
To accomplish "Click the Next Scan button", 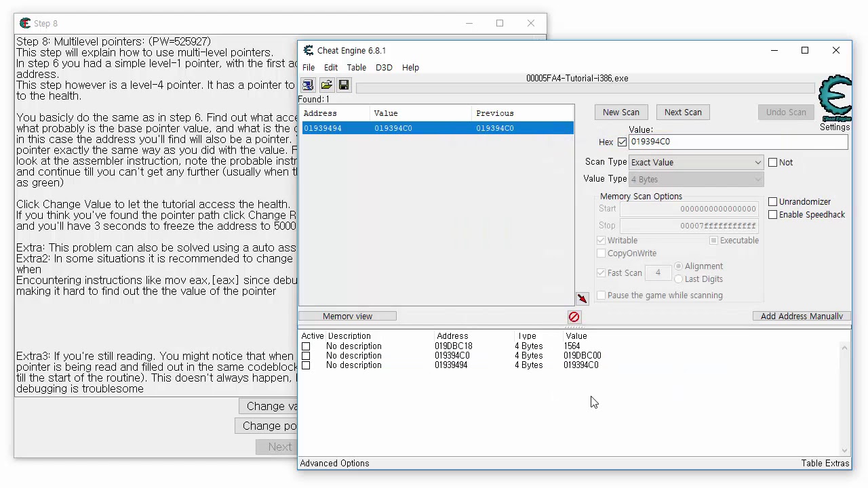I will (x=683, y=112).
